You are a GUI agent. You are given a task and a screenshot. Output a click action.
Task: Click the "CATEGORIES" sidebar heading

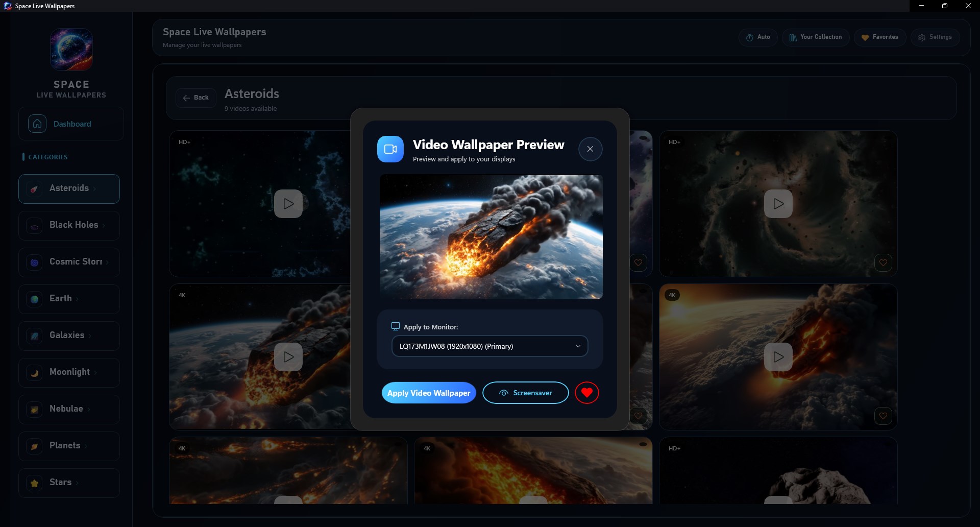[48, 157]
